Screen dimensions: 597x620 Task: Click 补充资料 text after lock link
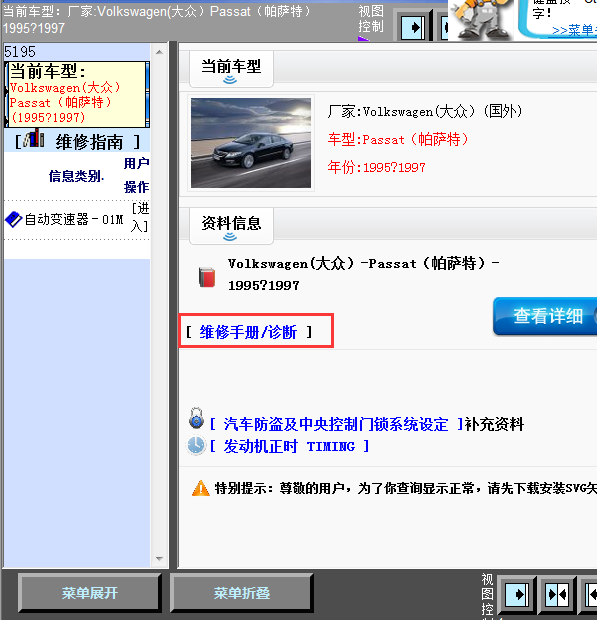click(x=494, y=425)
